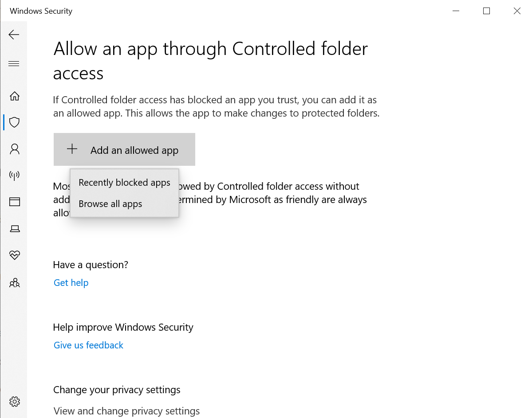Open the Home section icon
Image resolution: width=532 pixels, height=418 pixels.
point(15,96)
